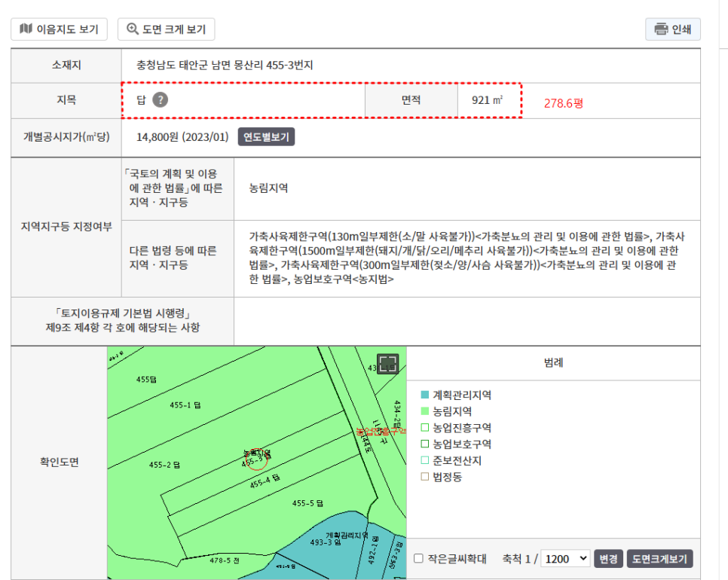
Task: Click the red circle marker on parcel 455-3
Action: point(257,459)
